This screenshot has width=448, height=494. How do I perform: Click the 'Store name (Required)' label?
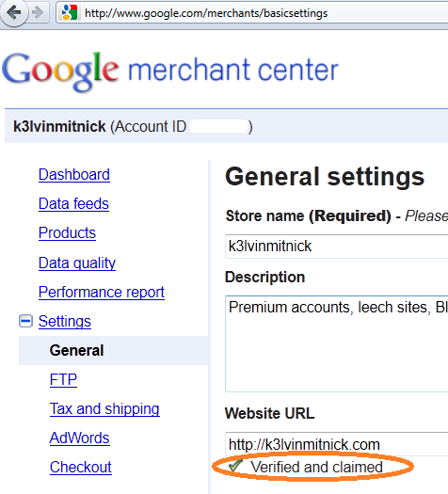point(309,216)
